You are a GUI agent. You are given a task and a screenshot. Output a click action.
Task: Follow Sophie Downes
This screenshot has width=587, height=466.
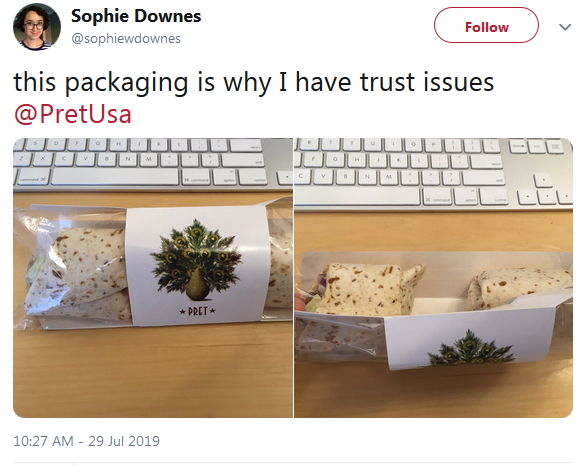pos(486,25)
